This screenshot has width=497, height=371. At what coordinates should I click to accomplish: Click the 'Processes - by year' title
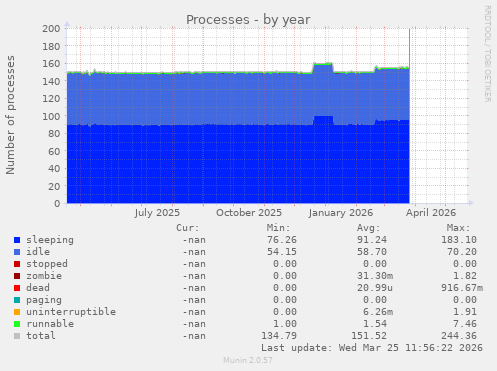tap(248, 20)
